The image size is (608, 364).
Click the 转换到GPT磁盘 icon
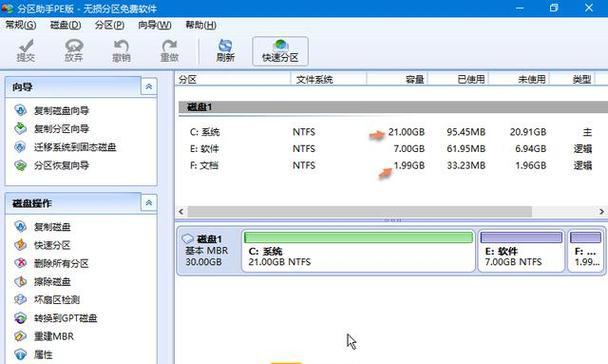pyautogui.click(x=20, y=318)
